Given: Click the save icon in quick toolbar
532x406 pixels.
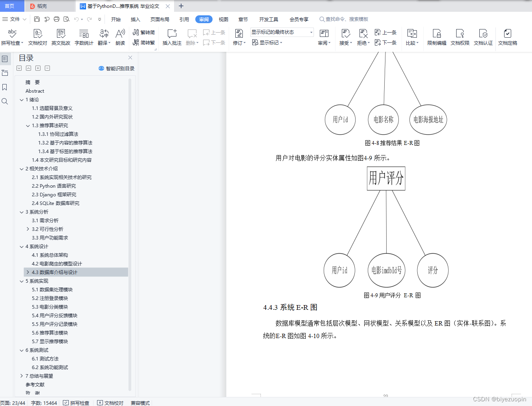Looking at the screenshot, I should pos(37,19).
